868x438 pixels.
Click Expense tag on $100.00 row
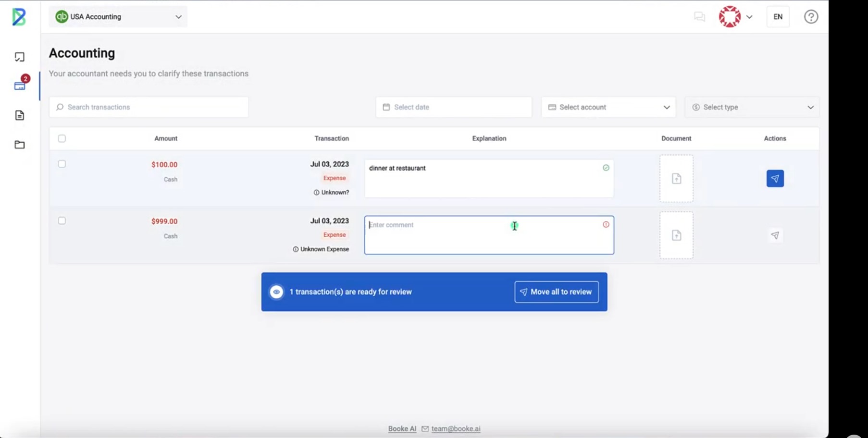[x=335, y=178]
